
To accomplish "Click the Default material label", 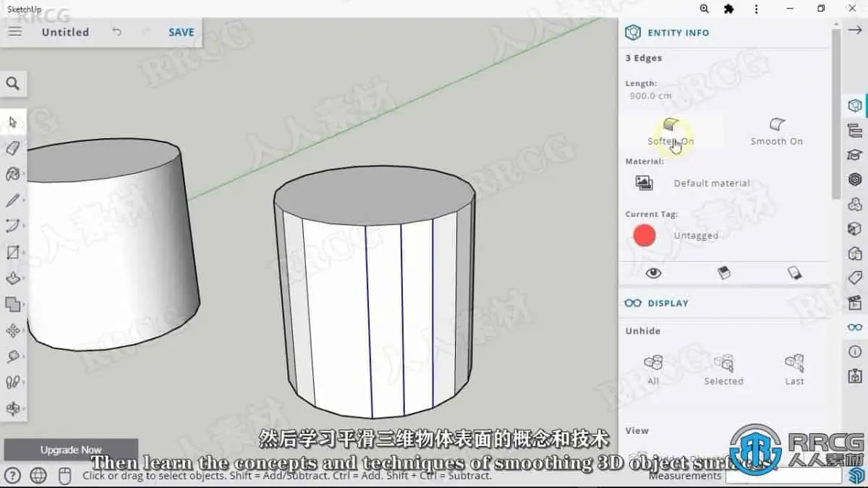I will pyautogui.click(x=712, y=183).
